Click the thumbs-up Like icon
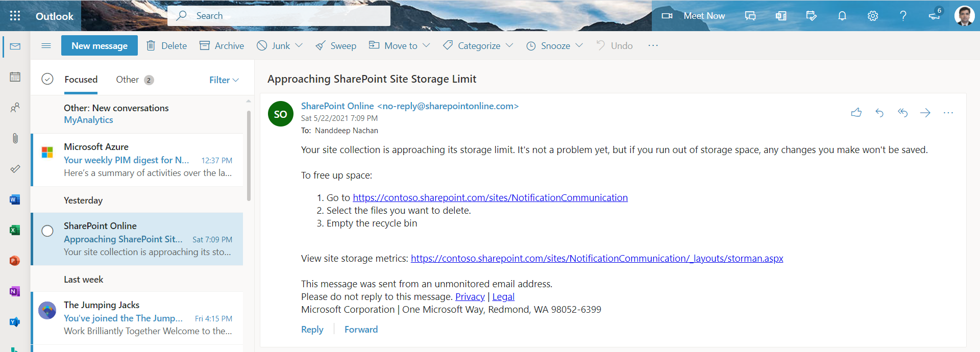This screenshot has height=352, width=980. click(x=856, y=113)
